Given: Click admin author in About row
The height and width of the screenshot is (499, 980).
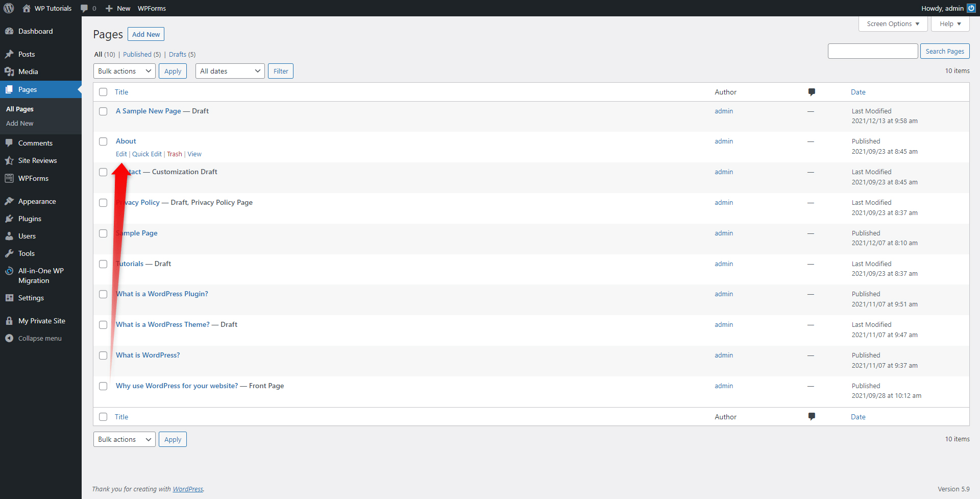Looking at the screenshot, I should 724,141.
